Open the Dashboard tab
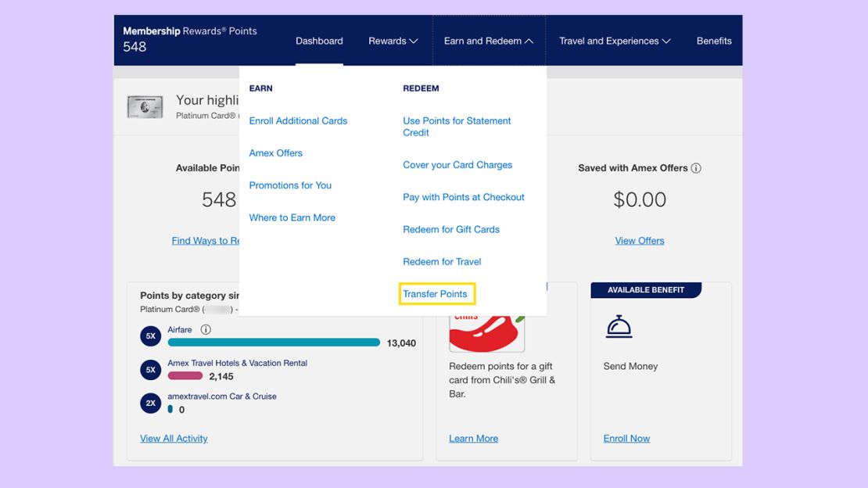The width and height of the screenshot is (868, 488). coord(319,41)
